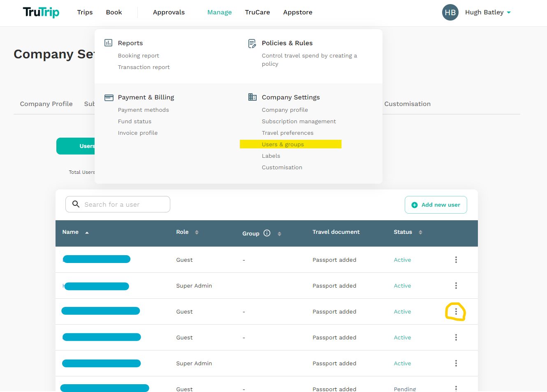The image size is (547, 392).
Task: Open Fund status
Action: [134, 121]
